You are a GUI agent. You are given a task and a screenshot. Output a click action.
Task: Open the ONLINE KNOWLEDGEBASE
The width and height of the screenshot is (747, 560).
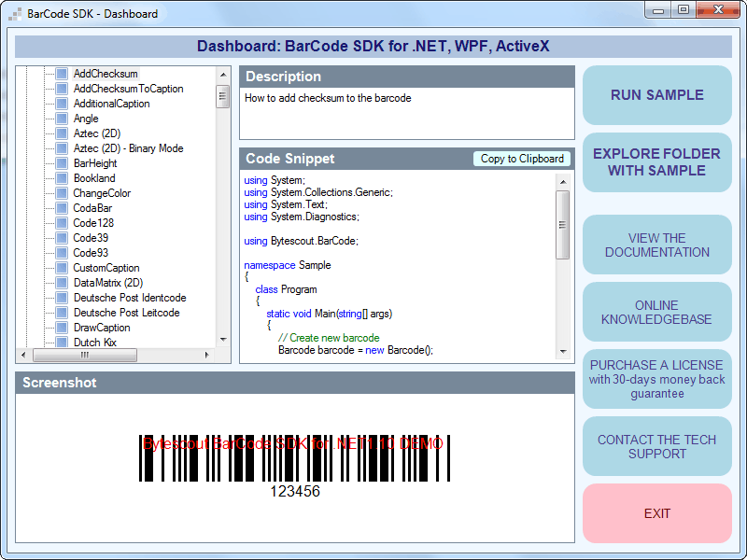656,312
